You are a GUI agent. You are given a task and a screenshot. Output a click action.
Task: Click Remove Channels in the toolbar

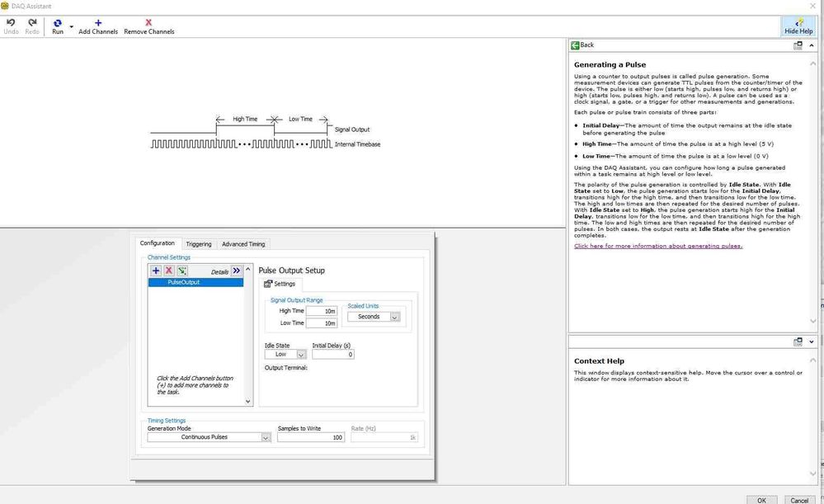point(148,26)
